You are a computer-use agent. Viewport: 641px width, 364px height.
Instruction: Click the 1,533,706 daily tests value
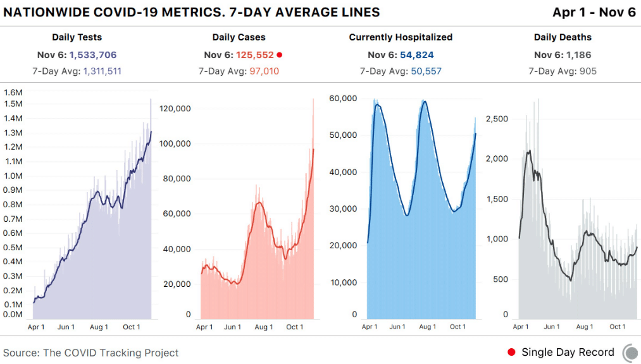click(x=93, y=55)
